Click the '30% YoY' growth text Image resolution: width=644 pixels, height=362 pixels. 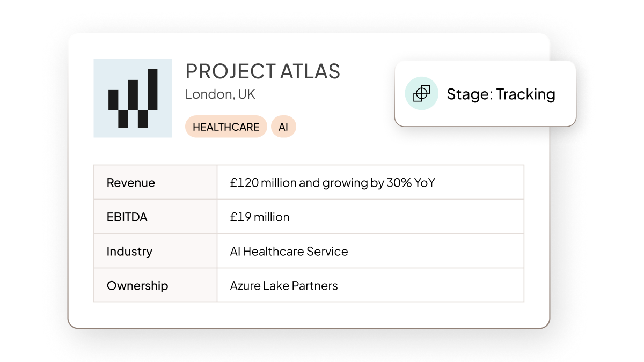tap(411, 183)
